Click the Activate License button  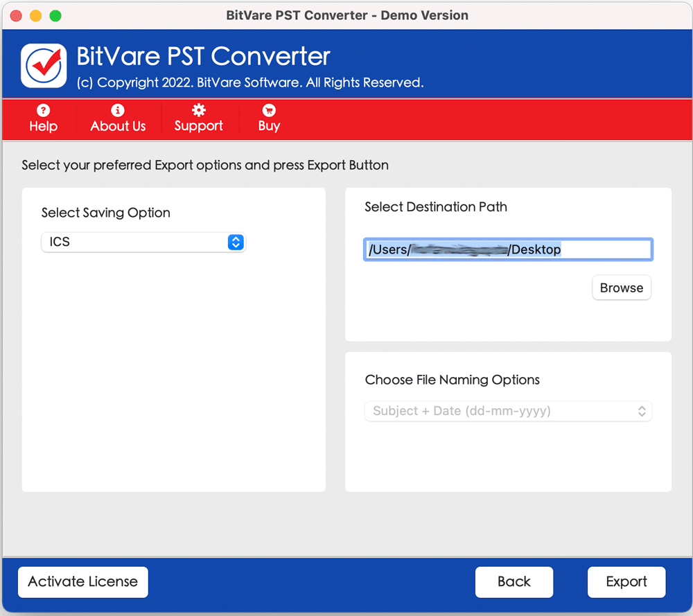click(83, 582)
